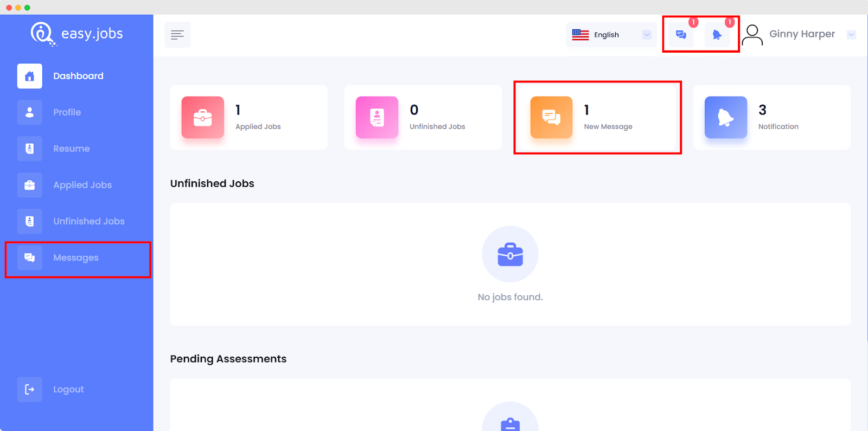Viewport: 868px width, 431px height.
Task: Open the 3 Notification card
Action: tap(772, 117)
